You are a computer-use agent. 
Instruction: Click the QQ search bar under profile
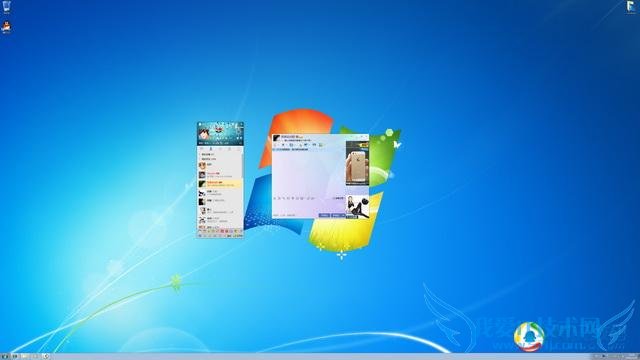click(220, 143)
